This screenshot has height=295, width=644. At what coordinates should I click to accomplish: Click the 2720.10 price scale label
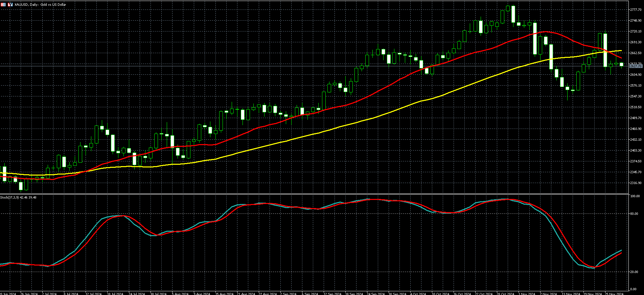click(636, 31)
